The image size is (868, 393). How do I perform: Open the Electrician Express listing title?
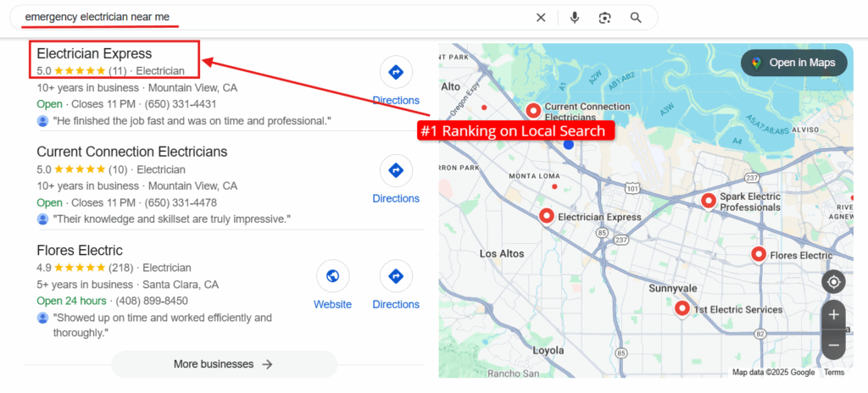tap(94, 53)
